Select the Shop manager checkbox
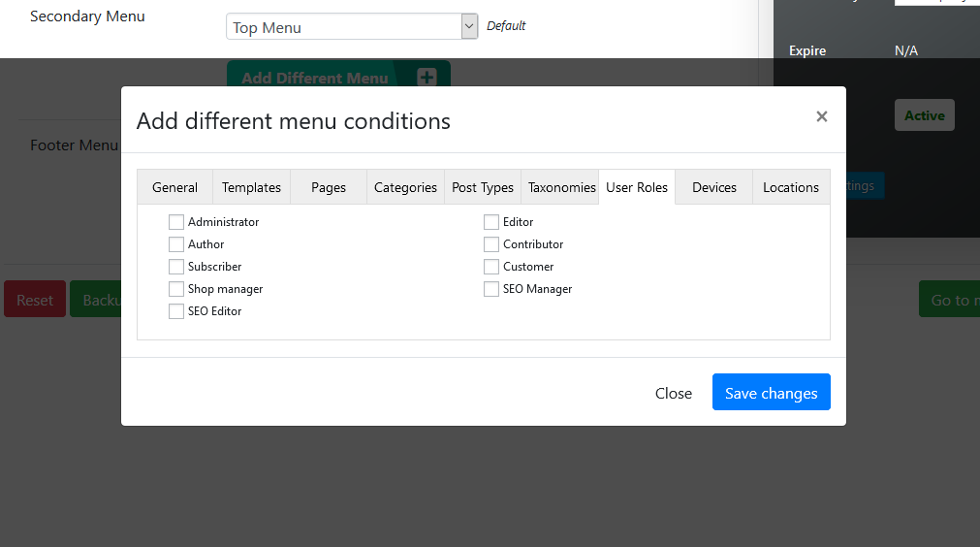The width and height of the screenshot is (980, 547). 176,289
